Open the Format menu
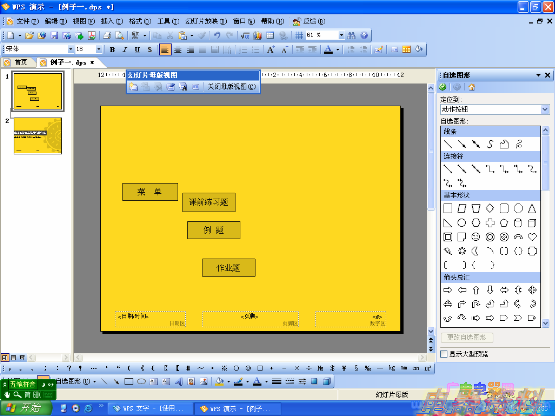This screenshot has height=416, width=555. click(x=139, y=21)
